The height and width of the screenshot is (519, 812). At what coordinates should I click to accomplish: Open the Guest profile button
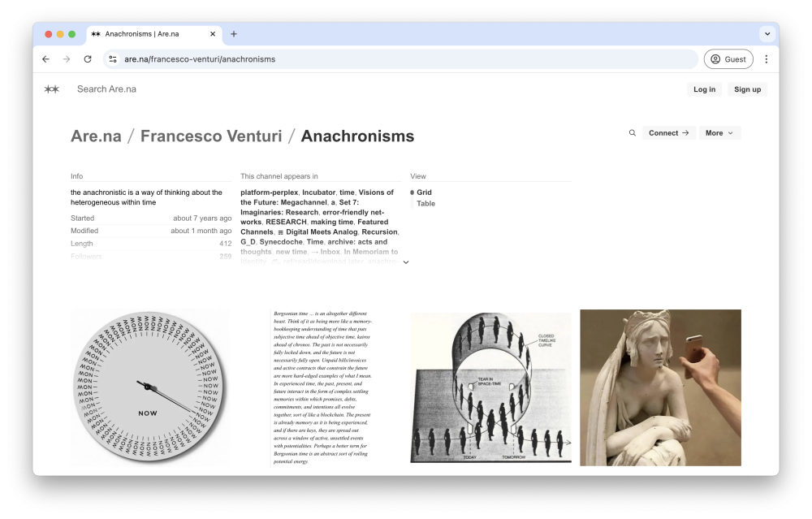(x=728, y=59)
